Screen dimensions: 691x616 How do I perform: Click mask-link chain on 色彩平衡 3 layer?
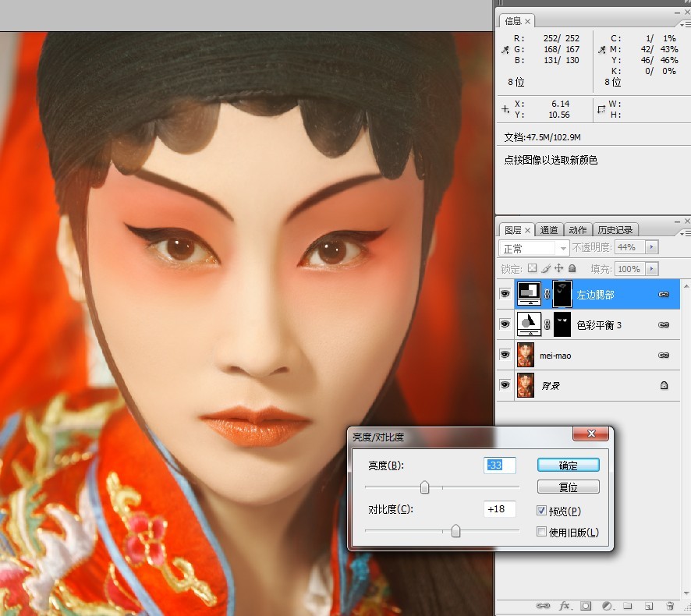click(547, 324)
